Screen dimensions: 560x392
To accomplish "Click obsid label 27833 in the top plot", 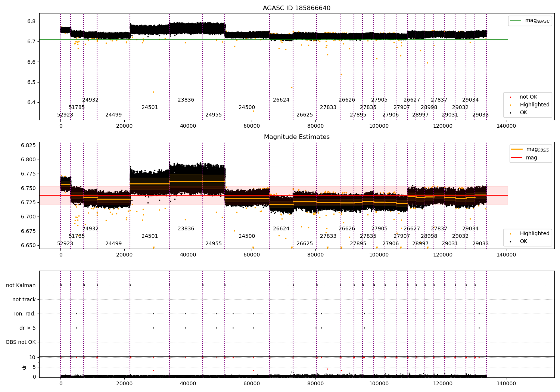I will [x=328, y=108].
